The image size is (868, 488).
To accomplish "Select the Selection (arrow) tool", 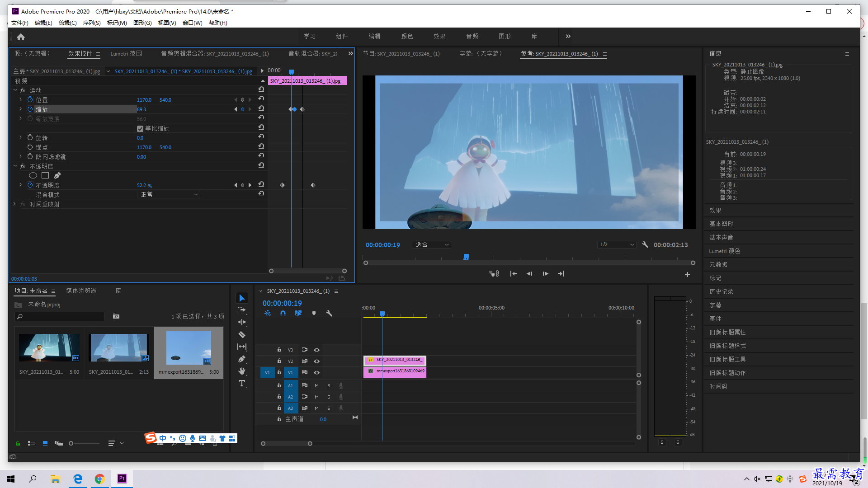I will click(x=242, y=298).
